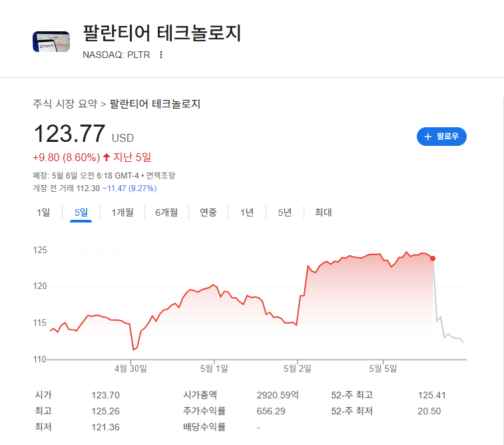Click the 면책조항 disclaimer link

tap(161, 176)
